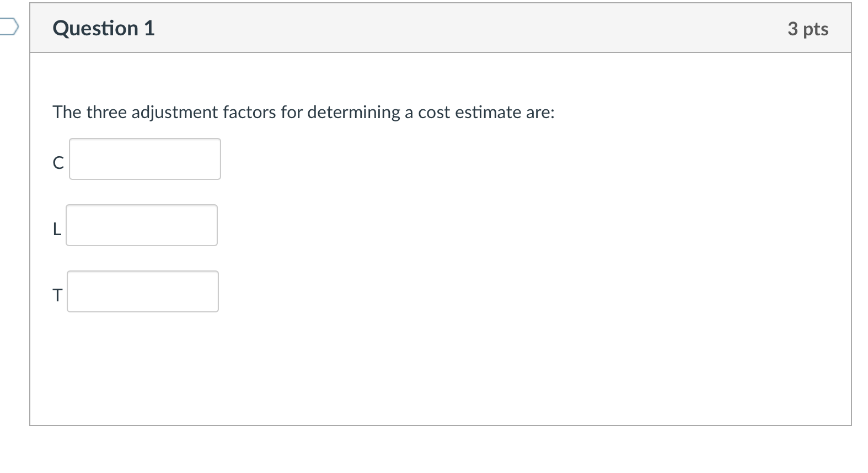The width and height of the screenshot is (868, 473).
Task: Click the 3 pts label
Action: pyautogui.click(x=808, y=30)
